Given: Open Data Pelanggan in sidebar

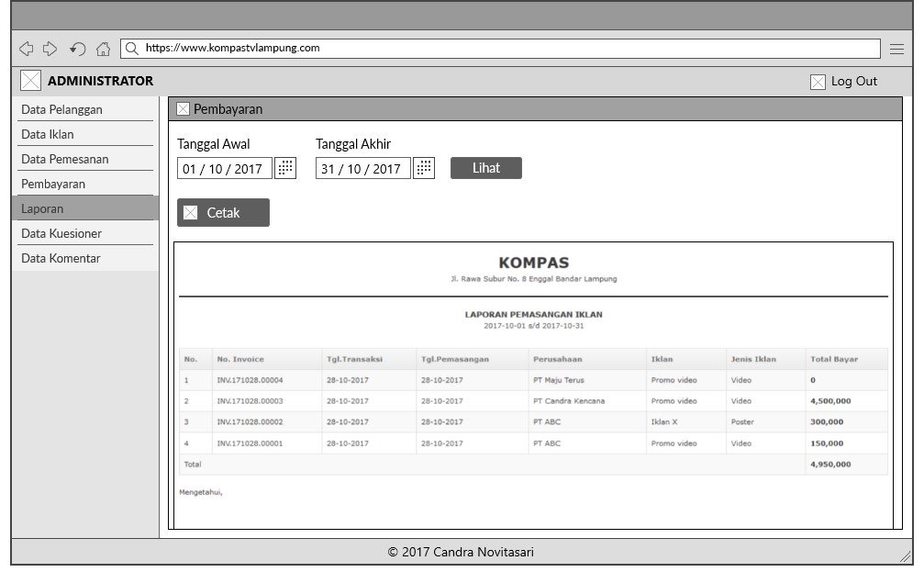Looking at the screenshot, I should (x=61, y=110).
